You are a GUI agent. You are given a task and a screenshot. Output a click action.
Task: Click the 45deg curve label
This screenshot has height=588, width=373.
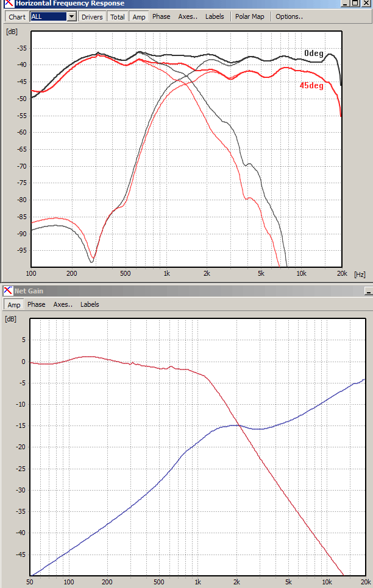click(x=311, y=85)
